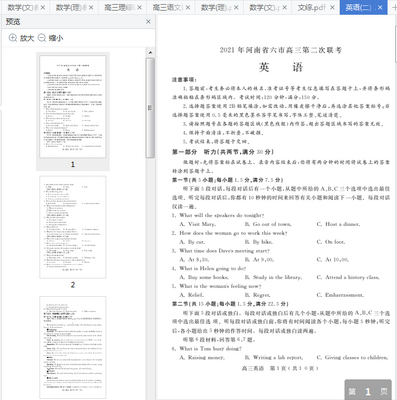
Task: Click the preview panel scrollbar thumb
Action: coord(150,107)
